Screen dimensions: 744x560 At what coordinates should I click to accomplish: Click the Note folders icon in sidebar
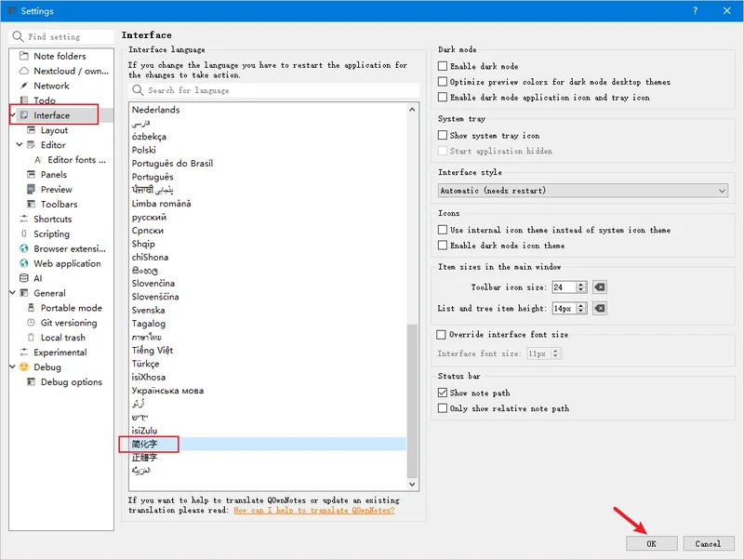[24, 56]
